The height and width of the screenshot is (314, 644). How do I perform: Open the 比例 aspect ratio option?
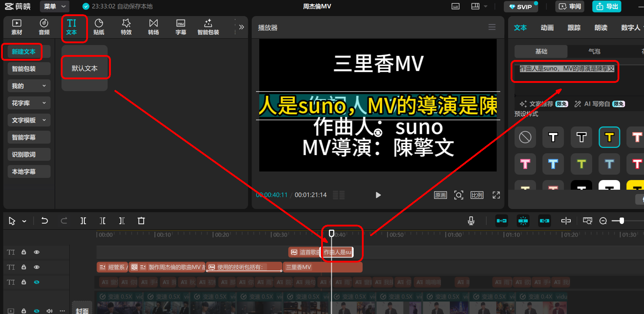(477, 195)
